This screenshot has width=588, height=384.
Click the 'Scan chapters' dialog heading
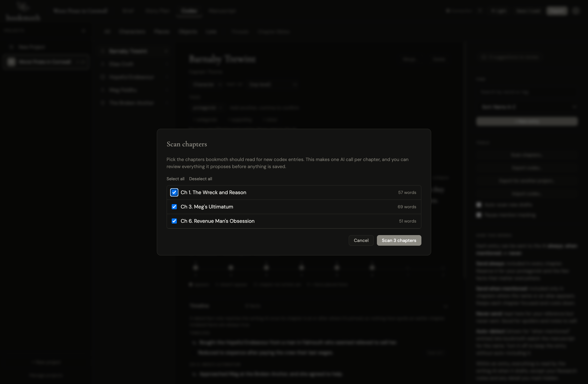point(187,144)
